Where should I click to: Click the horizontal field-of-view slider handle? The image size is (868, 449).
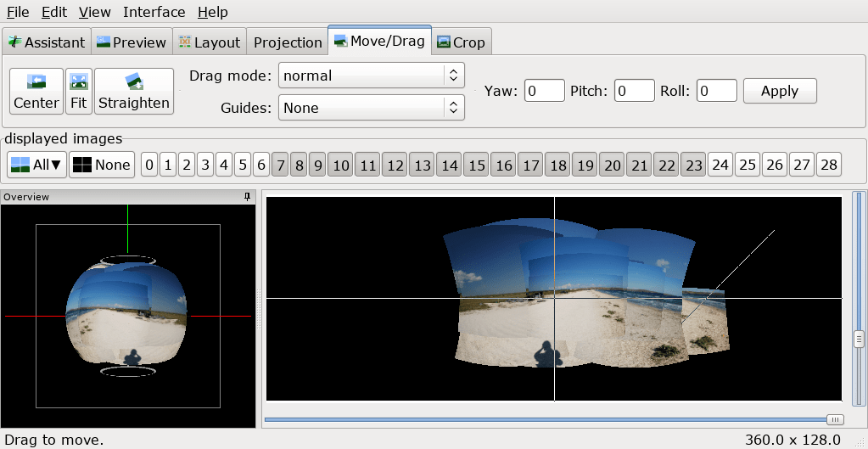pos(836,419)
